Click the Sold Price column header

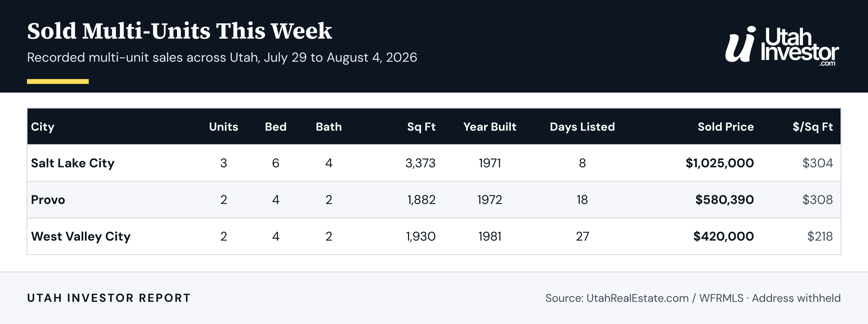[x=726, y=127]
